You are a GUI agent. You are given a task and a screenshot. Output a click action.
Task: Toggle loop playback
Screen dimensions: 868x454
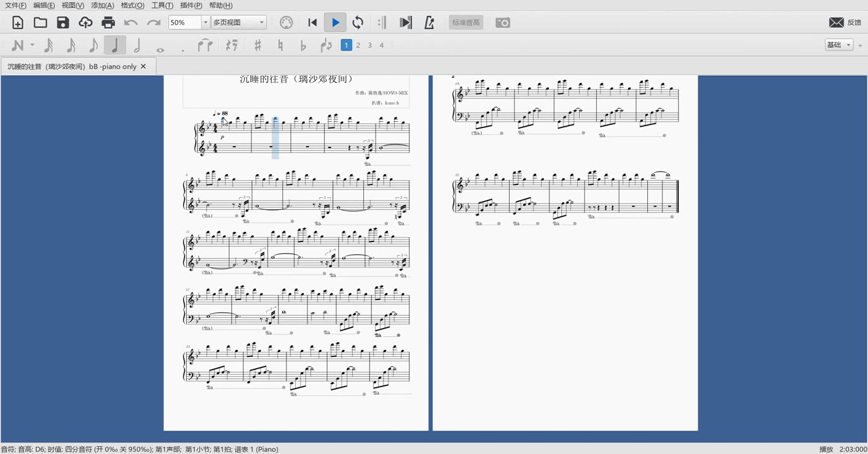[358, 23]
